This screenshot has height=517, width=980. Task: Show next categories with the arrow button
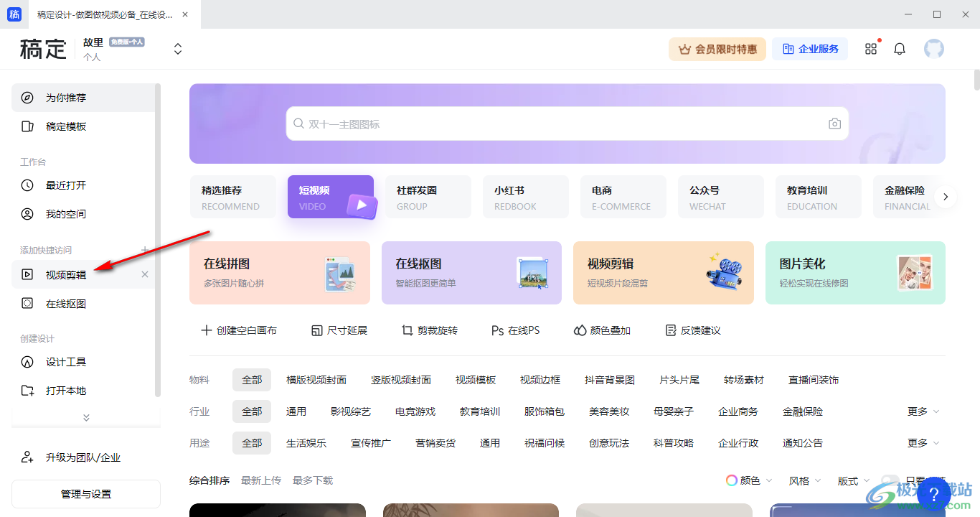click(946, 197)
